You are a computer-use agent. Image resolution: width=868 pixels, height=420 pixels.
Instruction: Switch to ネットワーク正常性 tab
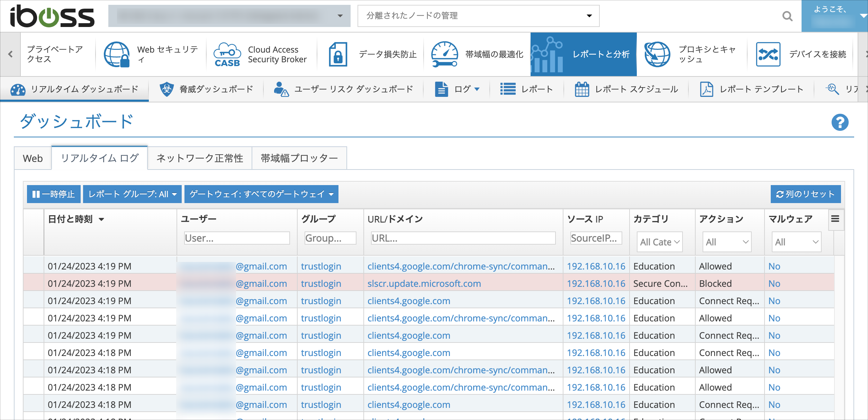pos(200,158)
